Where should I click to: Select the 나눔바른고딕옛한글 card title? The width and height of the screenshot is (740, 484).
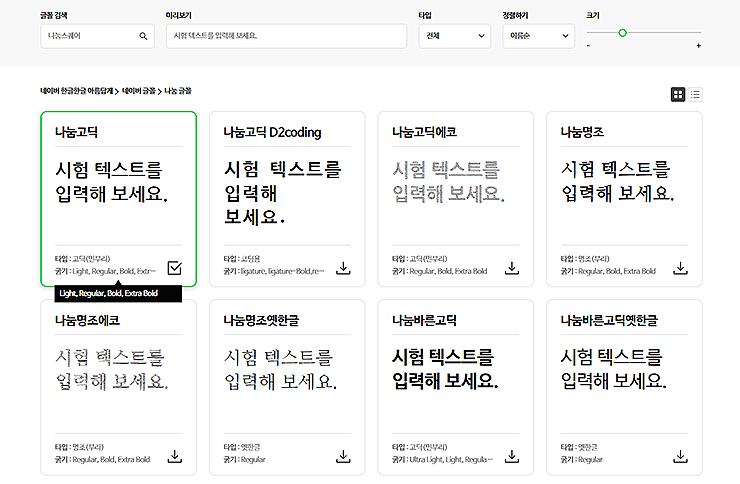pos(609,320)
